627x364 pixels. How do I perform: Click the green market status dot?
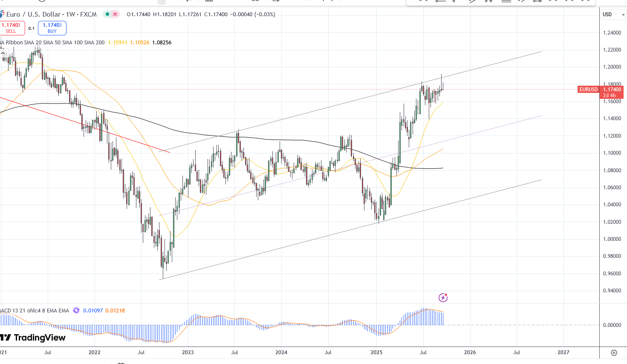point(107,14)
